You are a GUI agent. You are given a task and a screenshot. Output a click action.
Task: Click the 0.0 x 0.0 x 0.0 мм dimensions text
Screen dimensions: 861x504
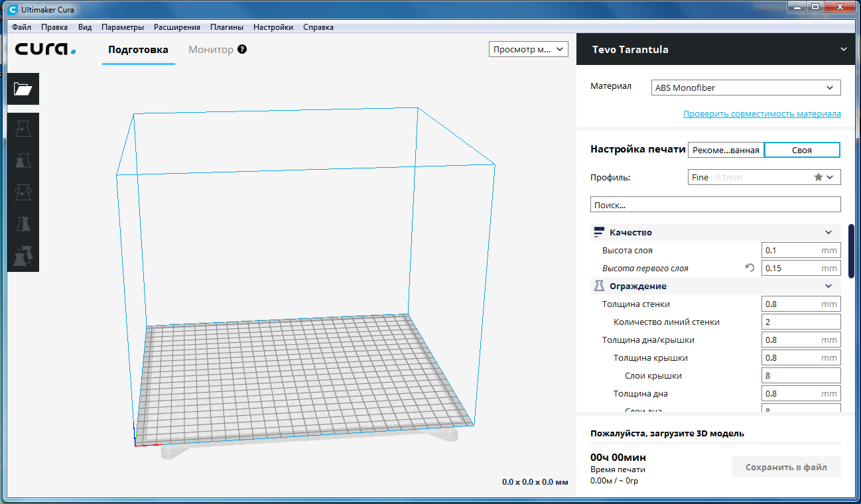click(x=535, y=482)
